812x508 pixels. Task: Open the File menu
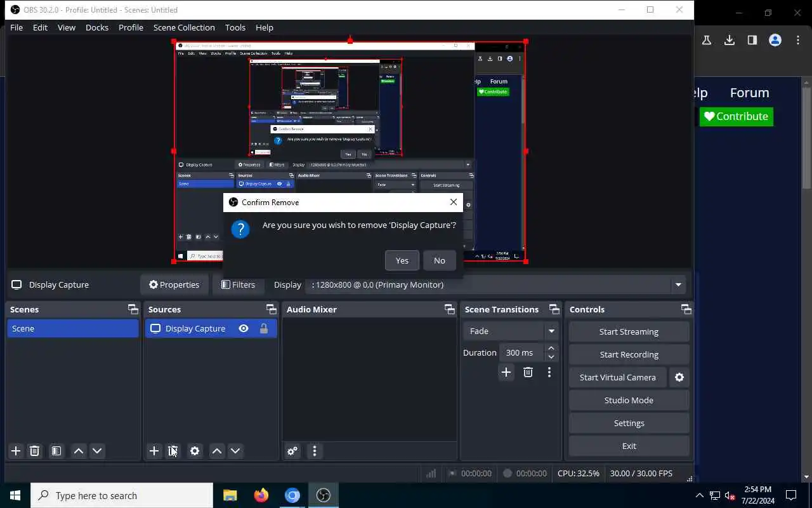pyautogui.click(x=16, y=27)
